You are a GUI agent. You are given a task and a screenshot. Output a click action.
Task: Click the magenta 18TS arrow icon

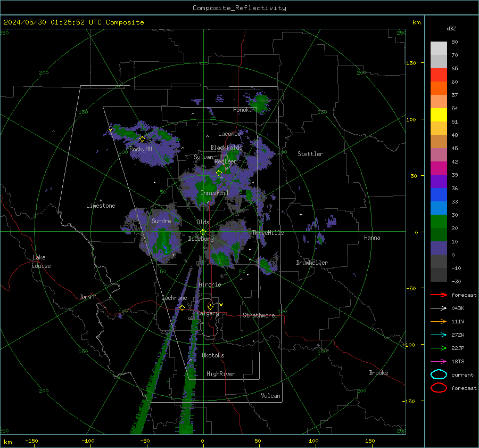(439, 362)
